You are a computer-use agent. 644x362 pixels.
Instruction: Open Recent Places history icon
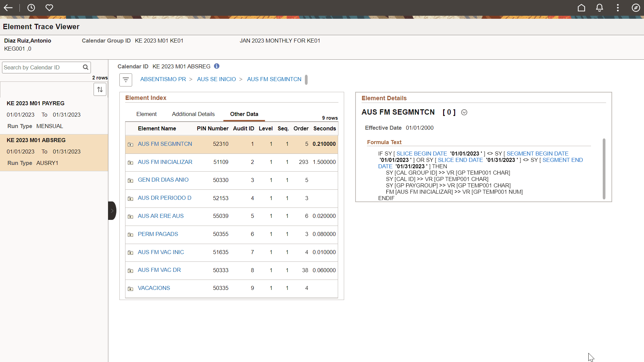tap(31, 7)
